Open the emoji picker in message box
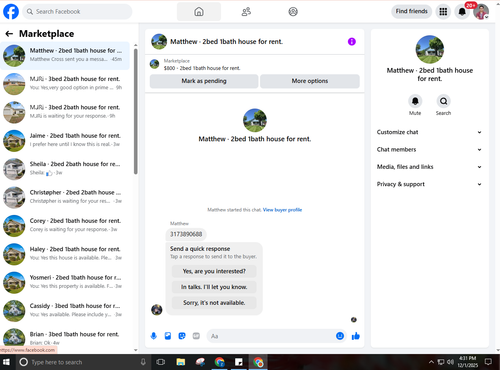 click(340, 336)
